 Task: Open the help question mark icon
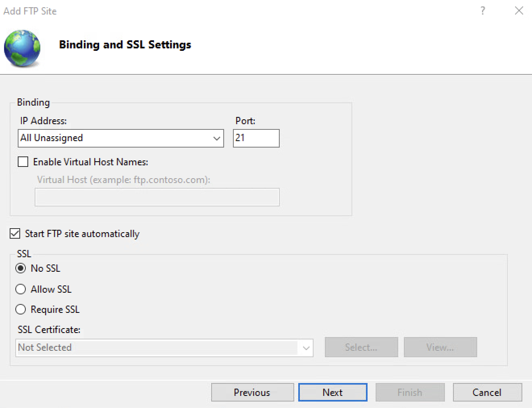click(482, 11)
